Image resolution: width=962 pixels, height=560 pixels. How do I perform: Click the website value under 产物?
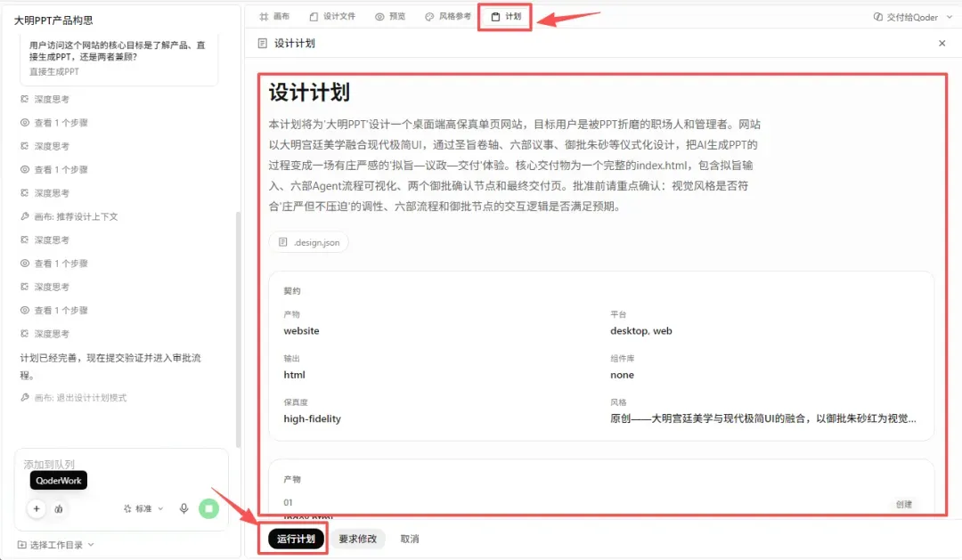point(301,330)
